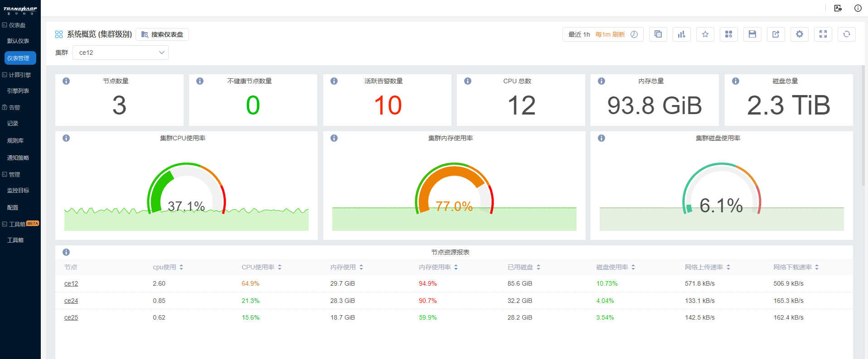Click the 节点 column header
Screen dimensions: 868x359
click(x=71, y=268)
